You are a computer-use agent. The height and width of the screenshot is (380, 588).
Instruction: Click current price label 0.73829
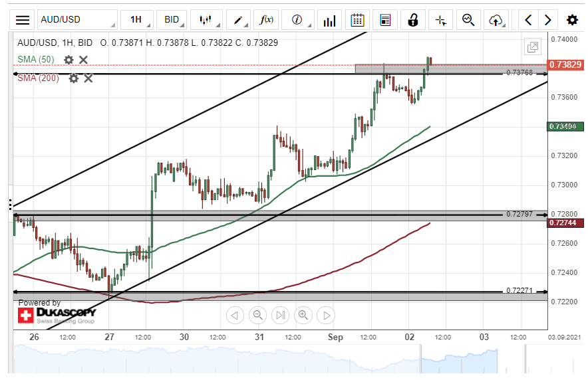pyautogui.click(x=565, y=64)
